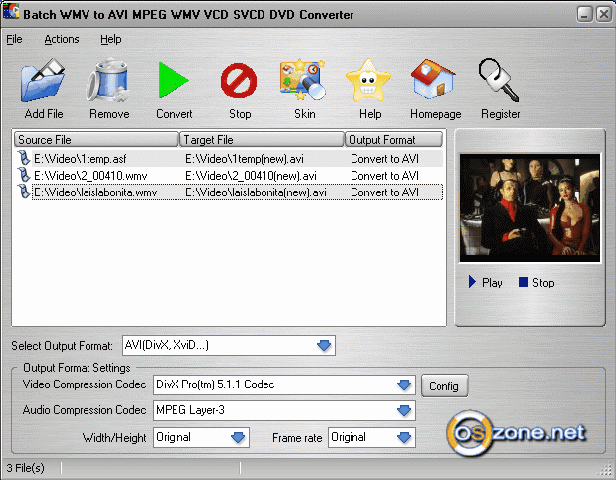This screenshot has height=480, width=616.
Task: Click Convert to AVI in the 2_00410 row
Action: click(385, 176)
